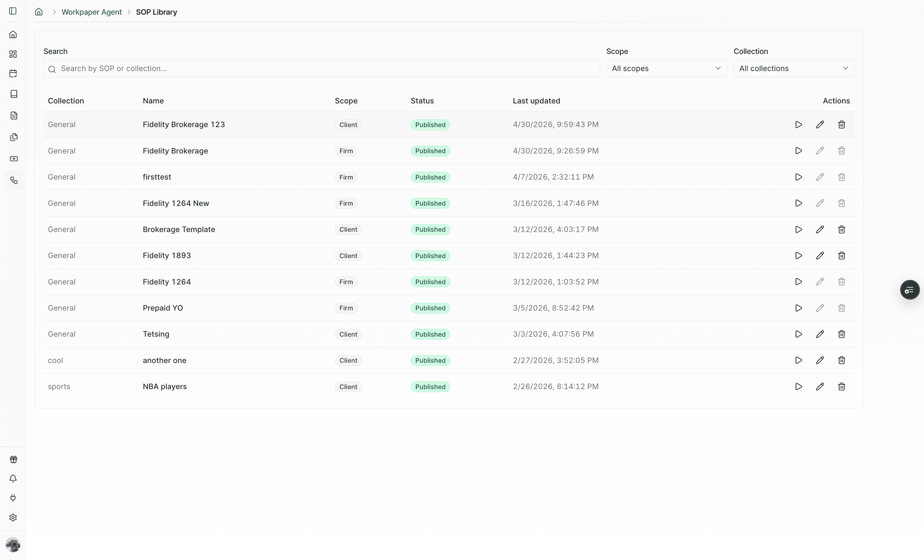924x560 pixels.
Task: Edit the Fidelity 1893 SOP
Action: (820, 255)
